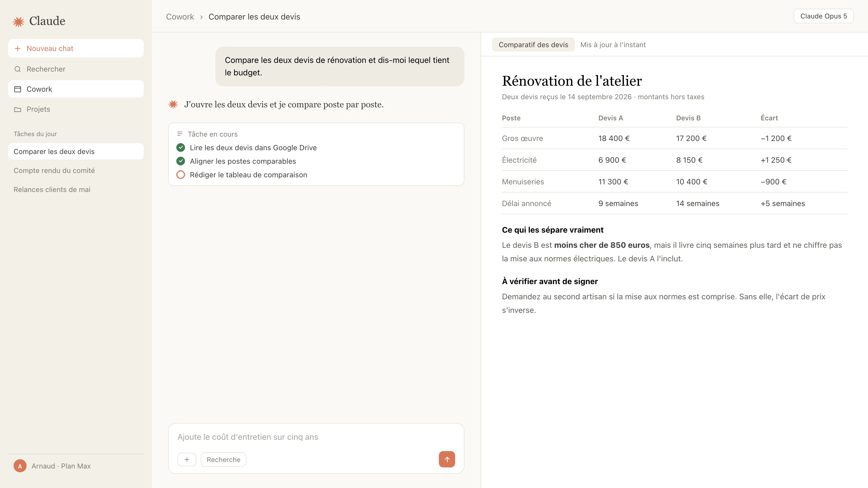The width and height of the screenshot is (868, 488).
Task: Click the Devis A column header
Action: [x=611, y=118]
